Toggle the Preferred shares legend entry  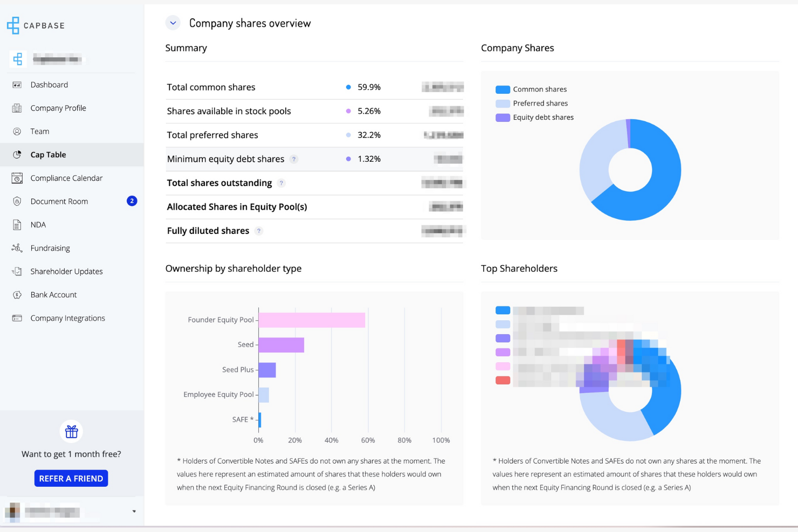(540, 103)
